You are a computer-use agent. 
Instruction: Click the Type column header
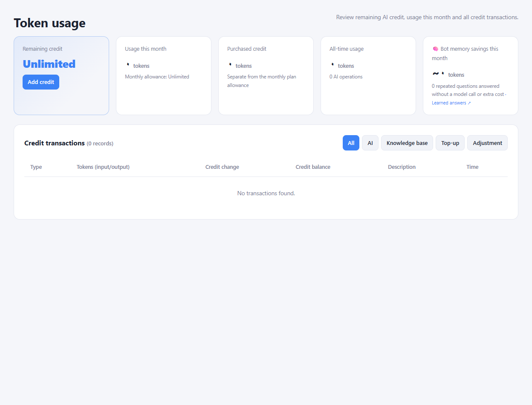click(36, 167)
